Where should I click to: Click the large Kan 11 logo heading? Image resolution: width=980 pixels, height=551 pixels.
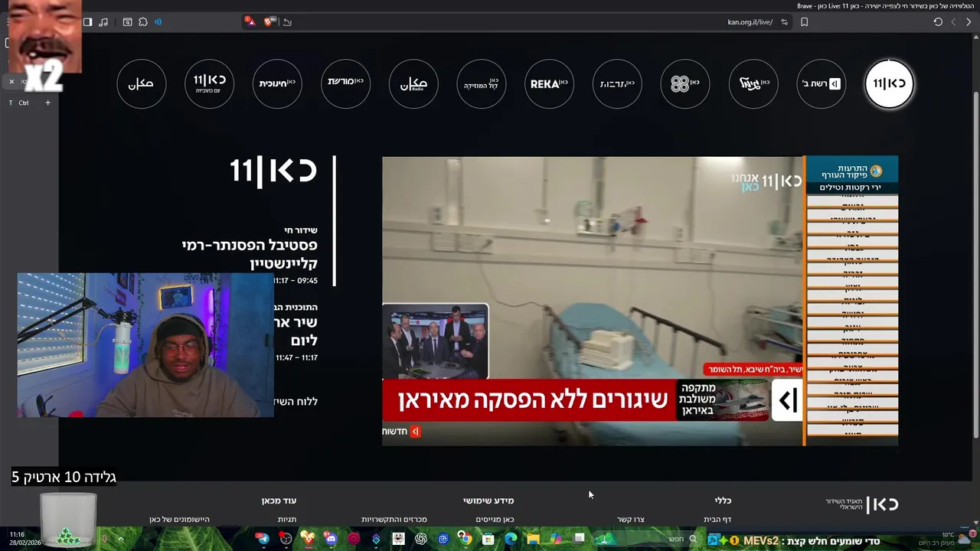[273, 170]
